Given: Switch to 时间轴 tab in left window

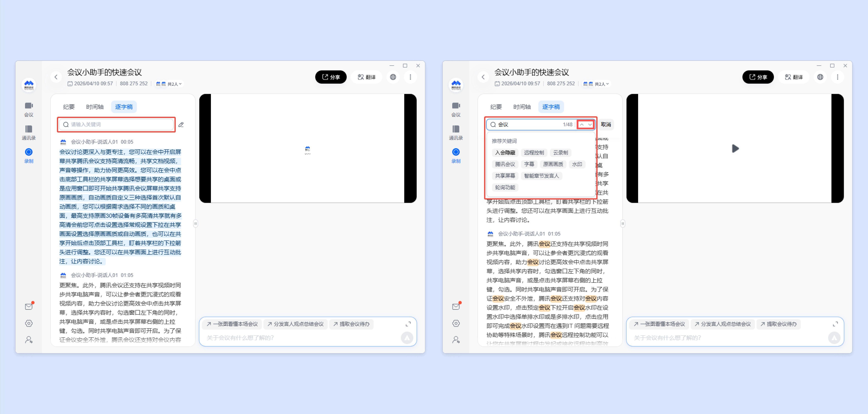Looking at the screenshot, I should pyautogui.click(x=95, y=107).
